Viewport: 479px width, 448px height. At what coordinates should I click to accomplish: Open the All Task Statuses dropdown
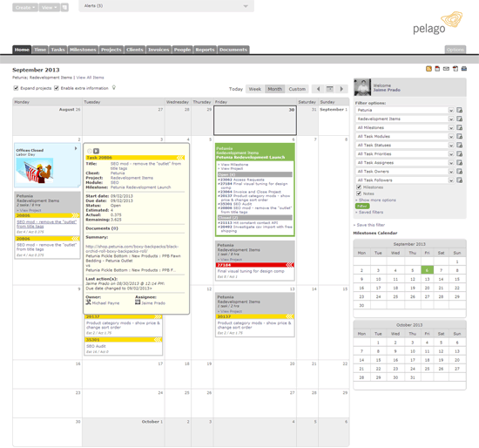pos(405,146)
